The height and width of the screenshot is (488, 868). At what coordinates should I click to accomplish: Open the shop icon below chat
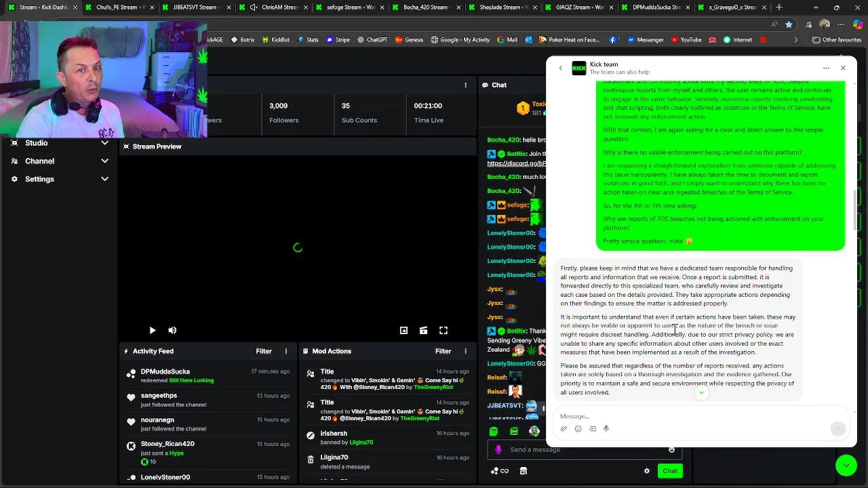(524, 471)
